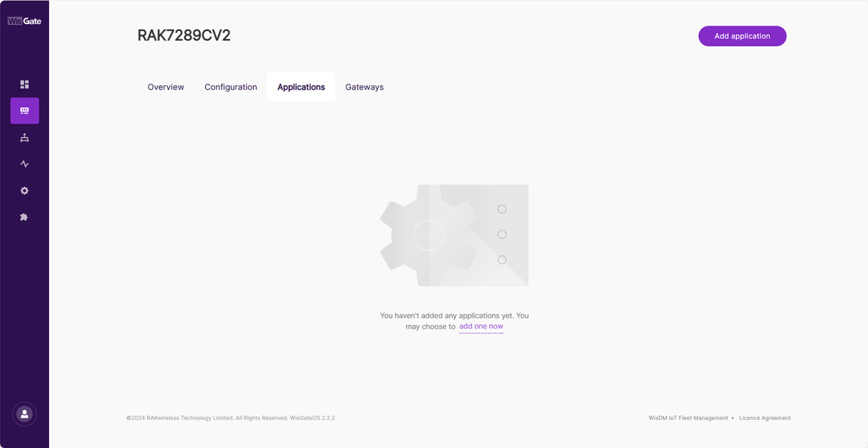Click the empty applications gear illustration

[454, 235]
